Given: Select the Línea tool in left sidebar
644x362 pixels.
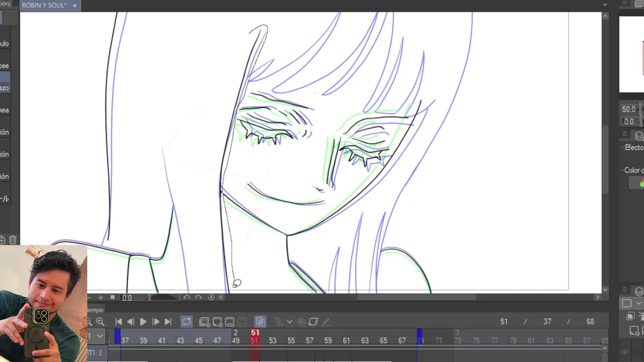Looking at the screenshot, I should tap(5, 110).
